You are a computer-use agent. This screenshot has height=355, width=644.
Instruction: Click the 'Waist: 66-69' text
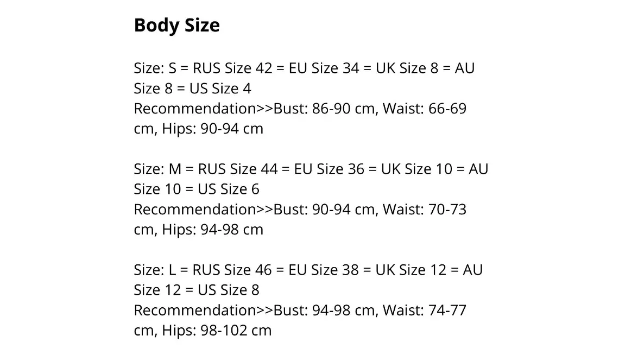click(x=424, y=109)
